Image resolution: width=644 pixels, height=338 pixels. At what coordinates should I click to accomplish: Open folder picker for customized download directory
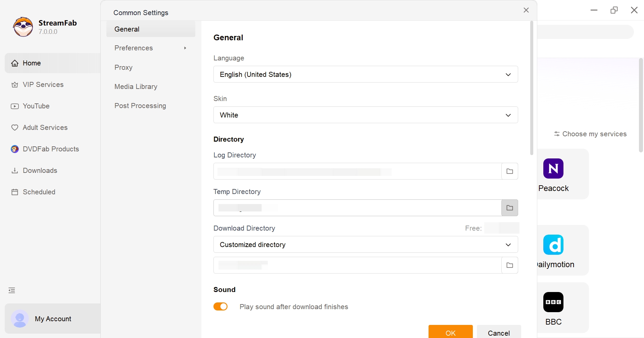(x=509, y=265)
